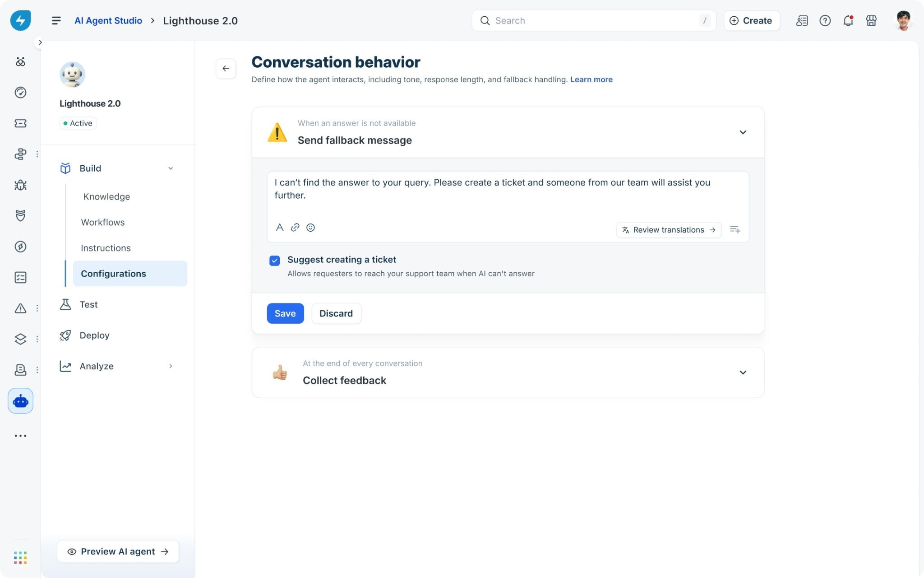The width and height of the screenshot is (924, 578).
Task: Open the marketplace store icon in header
Action: tap(871, 21)
